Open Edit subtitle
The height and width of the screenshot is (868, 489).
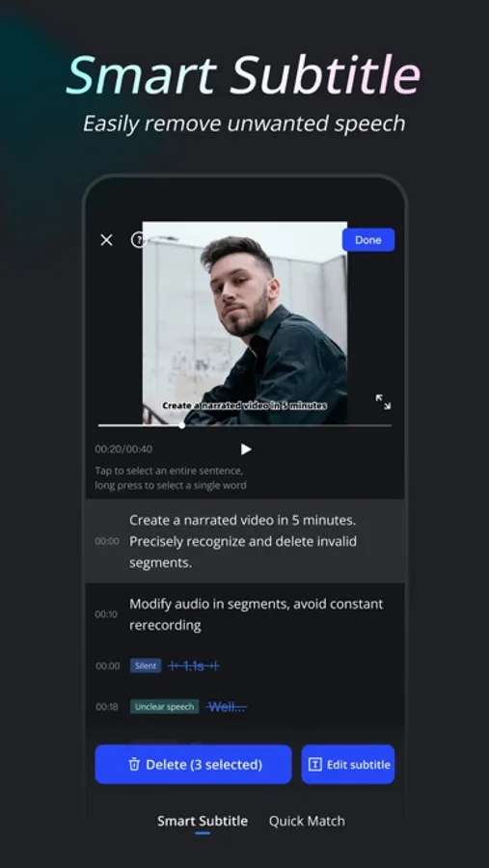(x=348, y=765)
